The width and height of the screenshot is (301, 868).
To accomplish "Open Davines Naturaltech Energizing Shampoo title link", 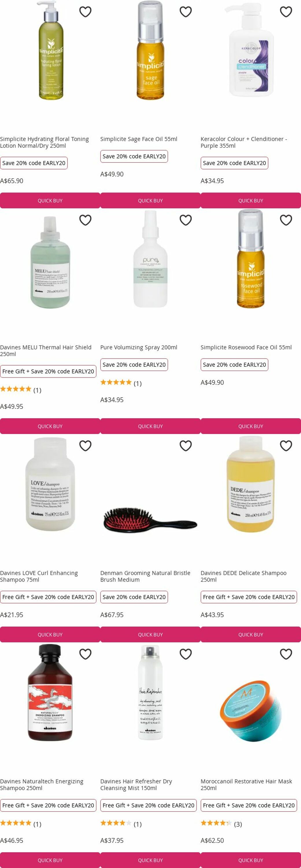I will [x=42, y=784].
